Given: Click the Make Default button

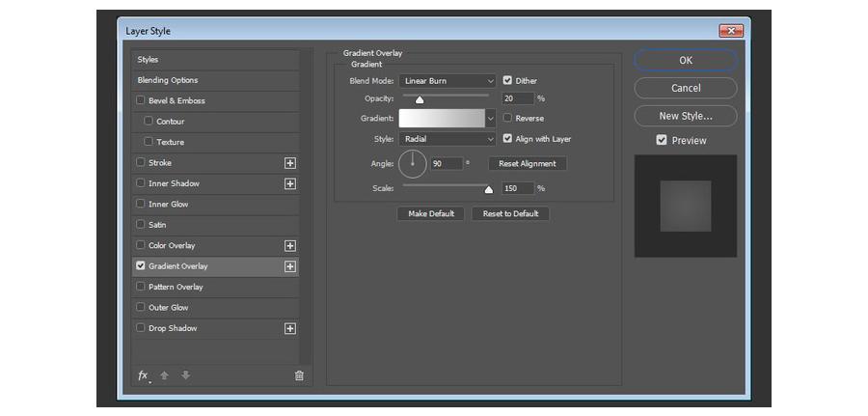Looking at the screenshot, I should [431, 213].
